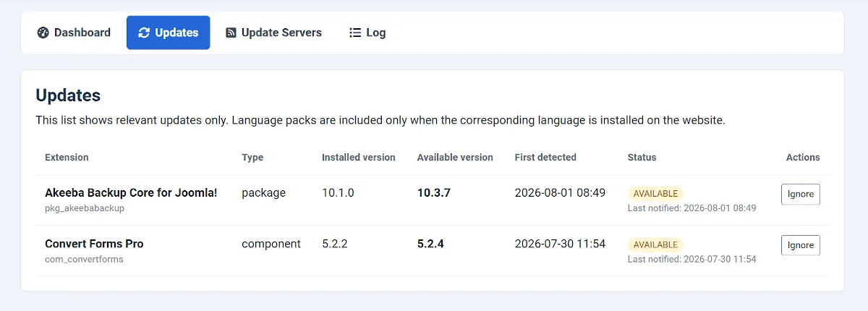Click available version 10.3.7
Screen dimensions: 868x311
point(434,193)
